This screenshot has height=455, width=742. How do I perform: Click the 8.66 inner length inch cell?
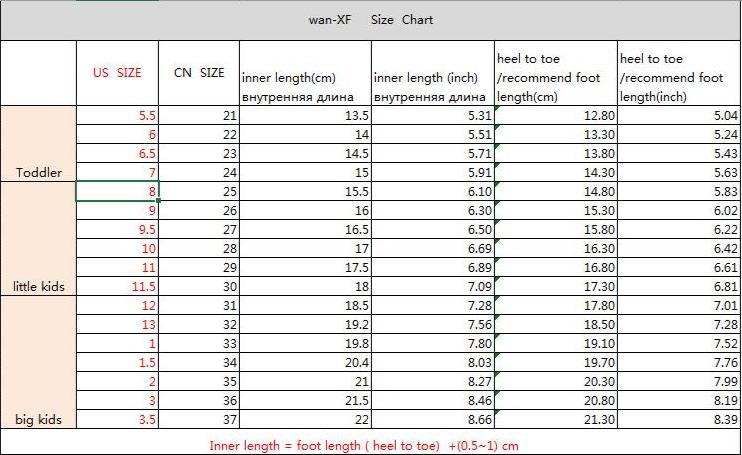432,420
